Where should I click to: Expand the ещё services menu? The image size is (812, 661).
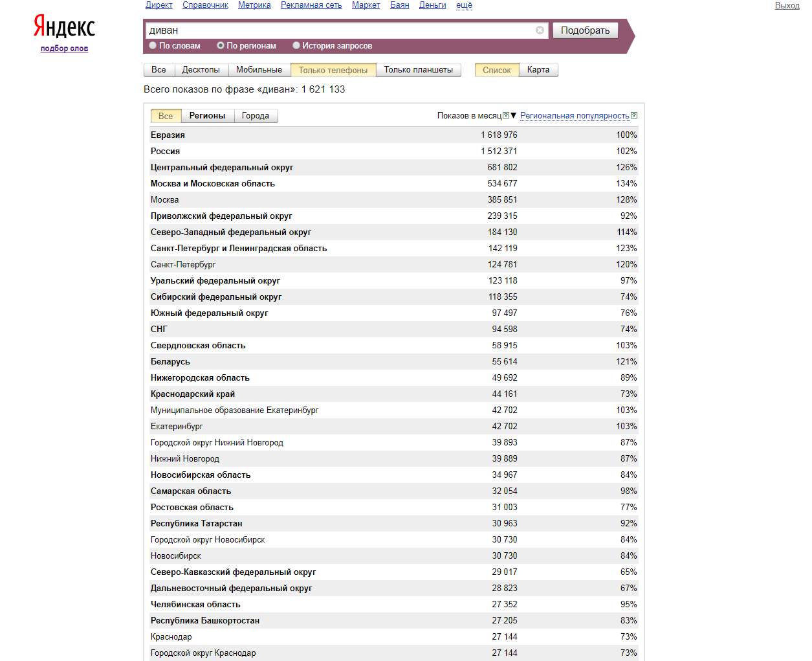click(464, 5)
